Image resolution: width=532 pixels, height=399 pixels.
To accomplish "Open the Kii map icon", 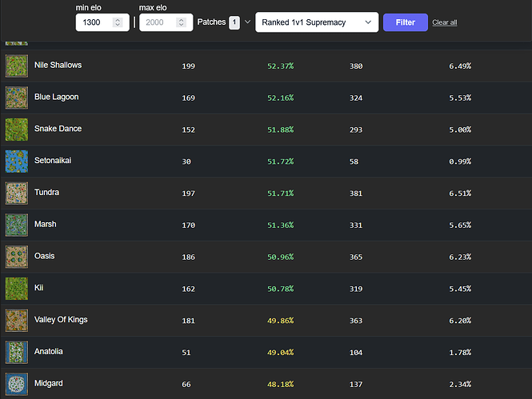I will point(17,289).
